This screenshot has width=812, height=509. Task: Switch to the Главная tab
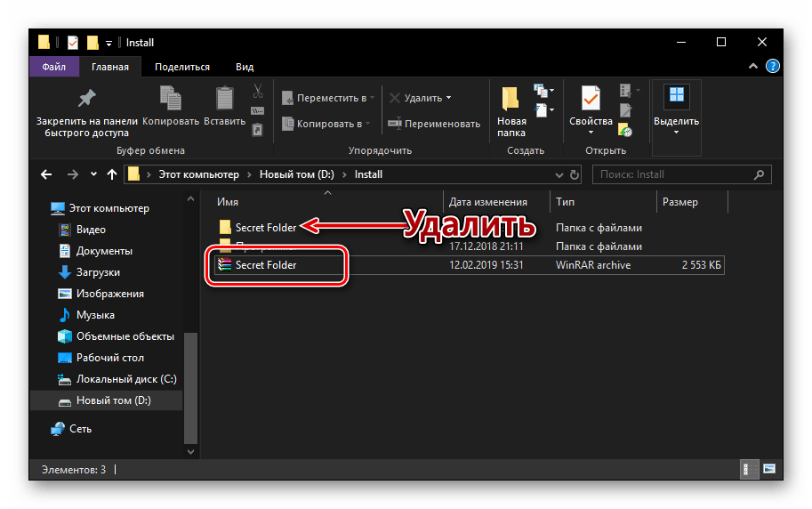(110, 67)
